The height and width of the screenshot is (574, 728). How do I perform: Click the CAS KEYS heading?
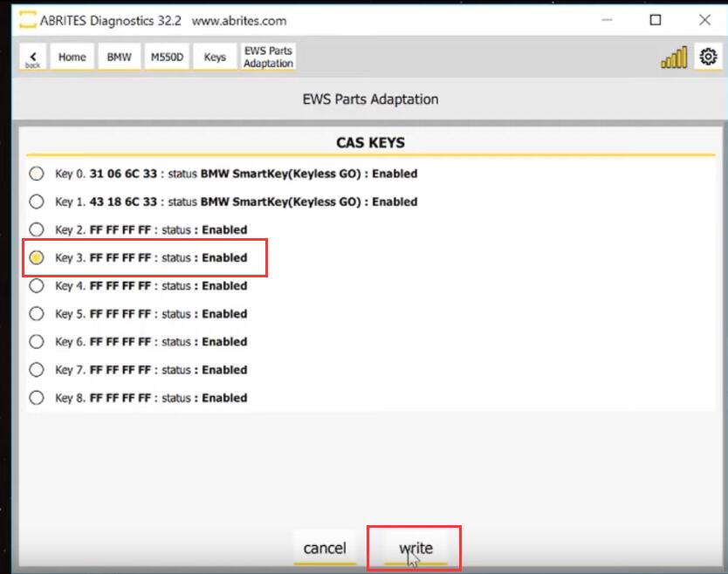(x=370, y=142)
